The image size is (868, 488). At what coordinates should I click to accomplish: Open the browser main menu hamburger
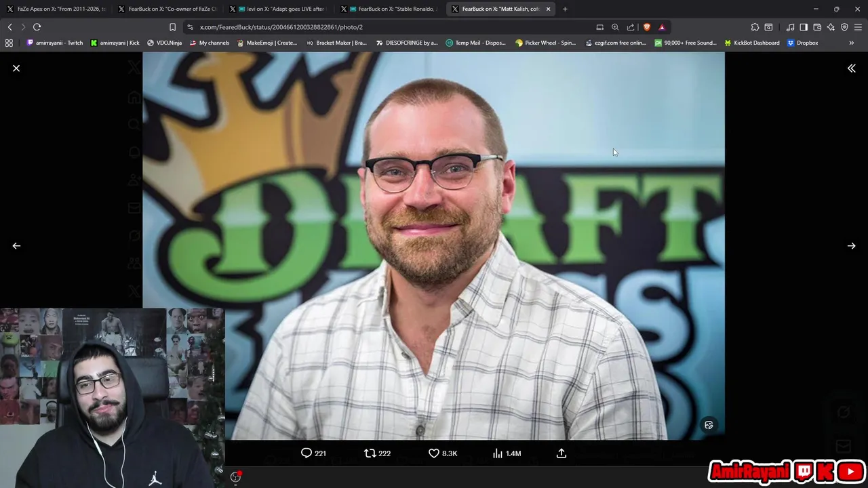[859, 27]
